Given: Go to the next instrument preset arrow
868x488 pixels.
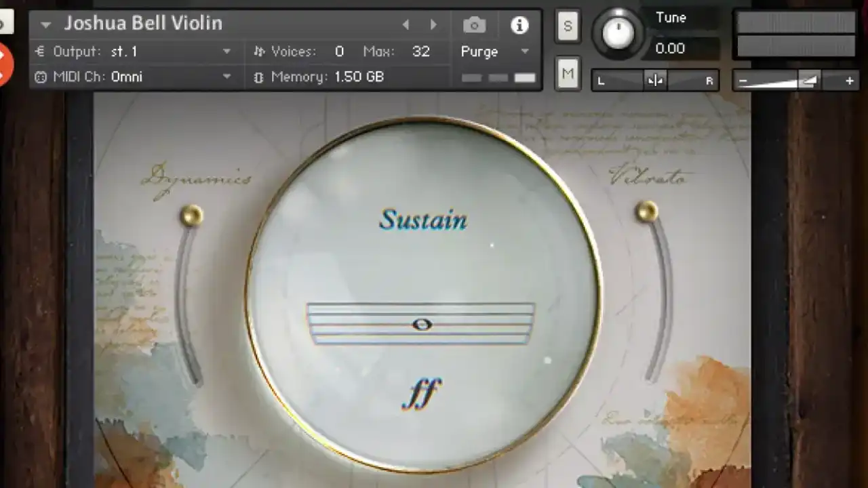Looking at the screenshot, I should pyautogui.click(x=434, y=25).
